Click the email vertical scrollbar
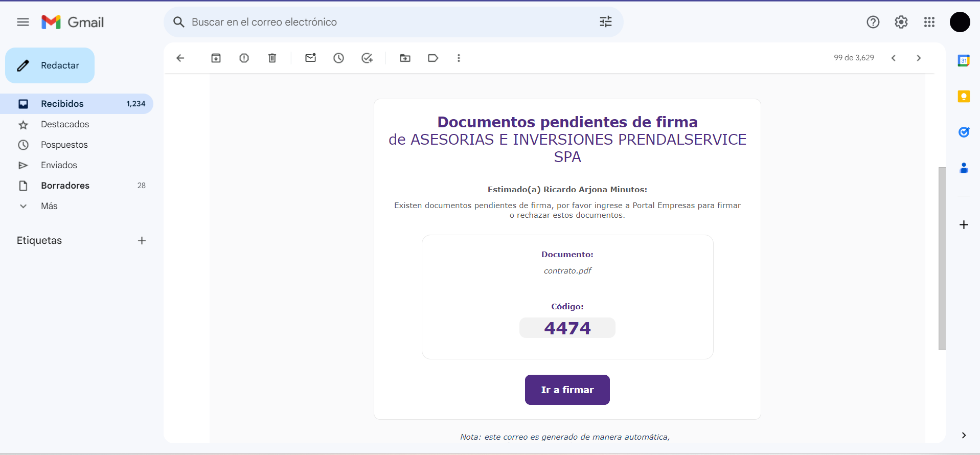 tap(942, 258)
